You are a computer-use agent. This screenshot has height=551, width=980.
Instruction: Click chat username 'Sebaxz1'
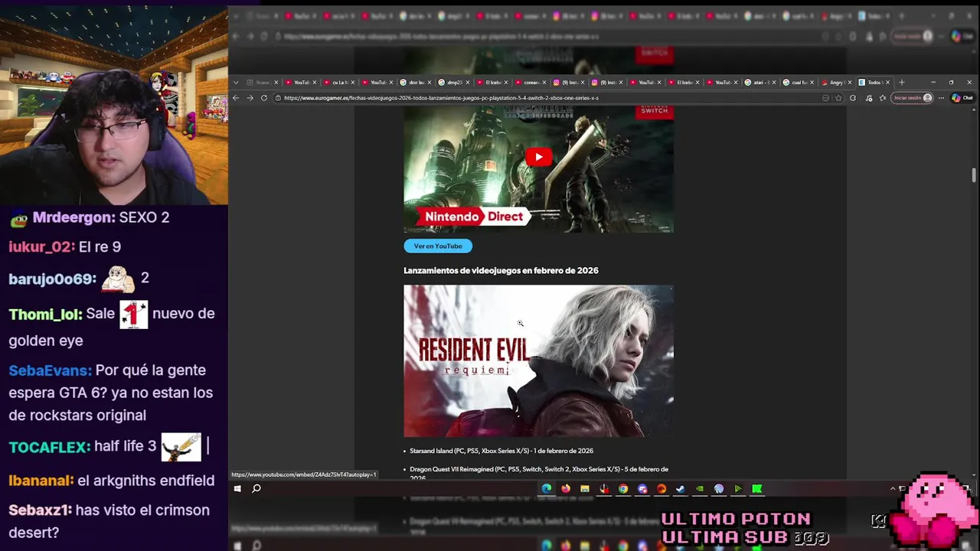click(40, 510)
